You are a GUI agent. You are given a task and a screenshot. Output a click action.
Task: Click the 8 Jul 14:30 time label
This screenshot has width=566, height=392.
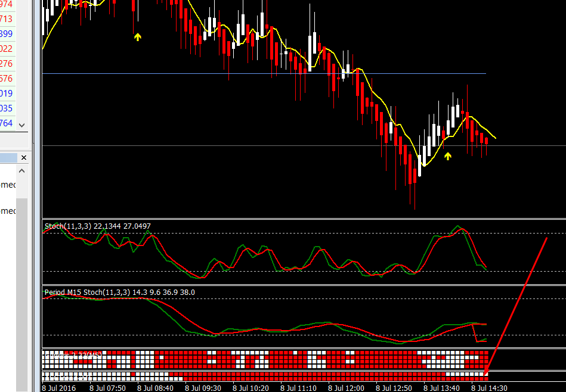[489, 388]
